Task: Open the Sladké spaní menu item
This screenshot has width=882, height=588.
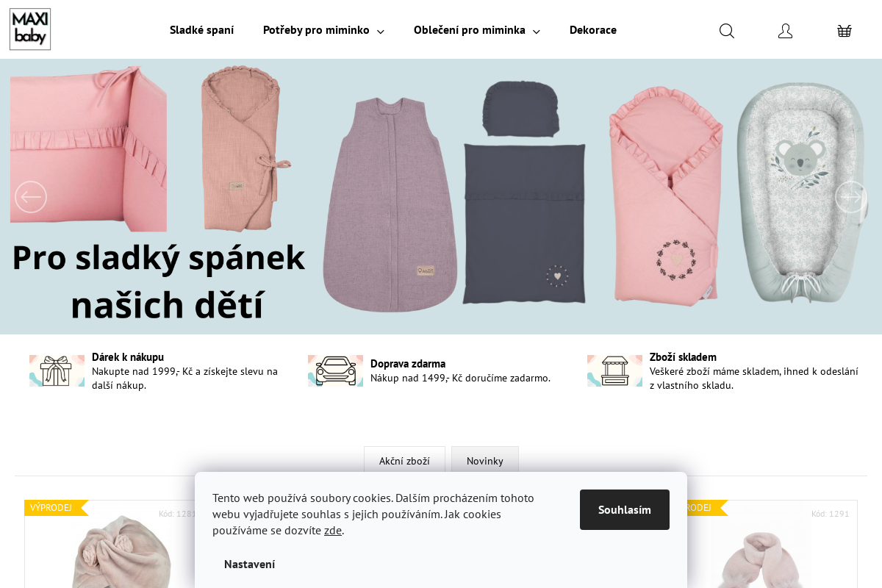Action: [x=201, y=30]
